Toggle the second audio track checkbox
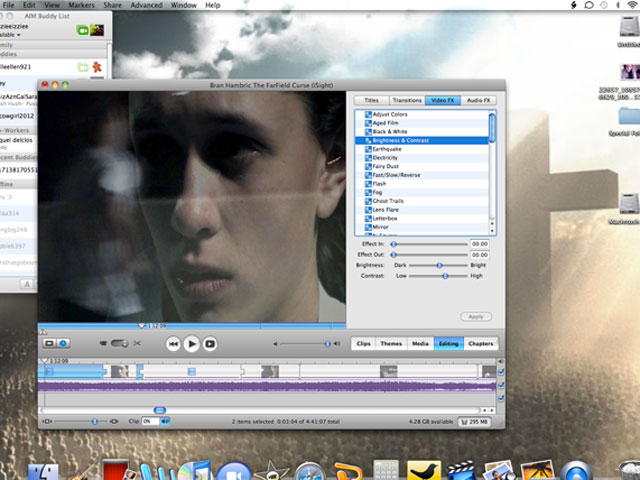Screen dimensions: 640x480 click(x=501, y=398)
